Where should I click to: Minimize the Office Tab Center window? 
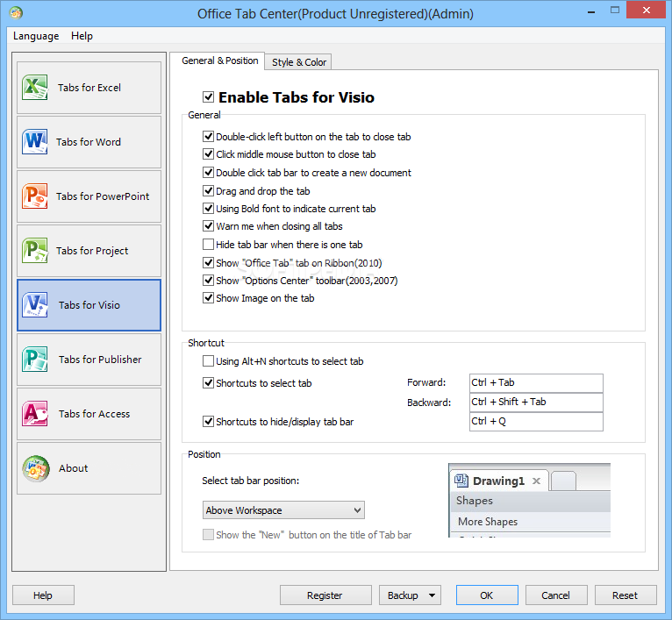pos(591,11)
